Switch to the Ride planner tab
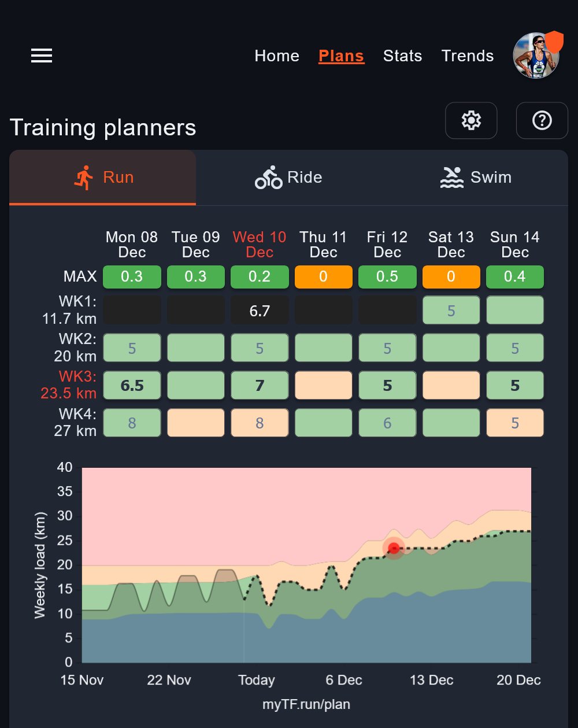 click(x=289, y=178)
